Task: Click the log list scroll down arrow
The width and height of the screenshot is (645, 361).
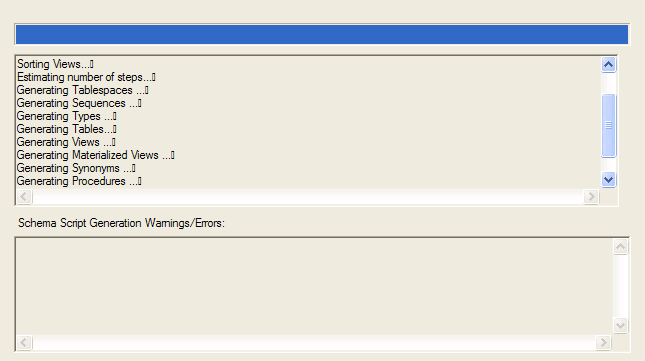Action: (608, 180)
